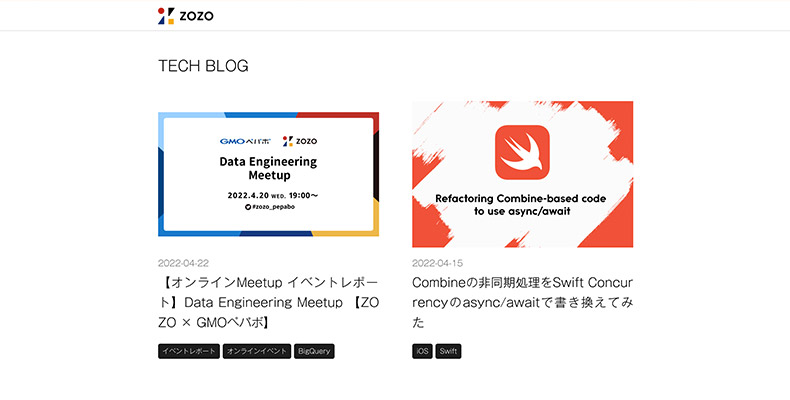Click the ZOZO wordmark in the header

pos(196,16)
